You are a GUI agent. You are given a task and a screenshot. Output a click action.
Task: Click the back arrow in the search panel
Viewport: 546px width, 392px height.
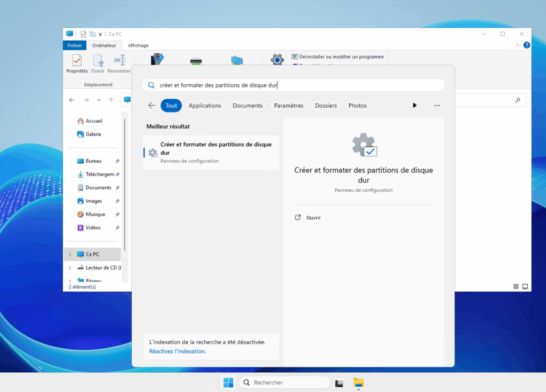[152, 105]
